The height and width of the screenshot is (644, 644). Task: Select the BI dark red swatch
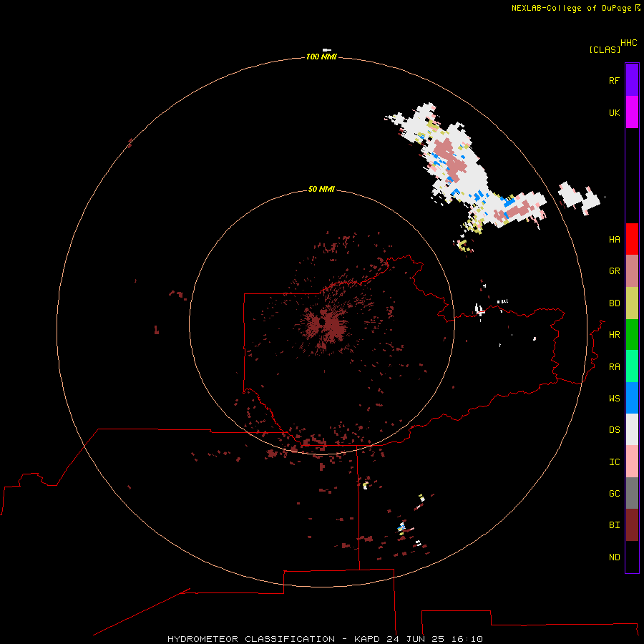632,525
